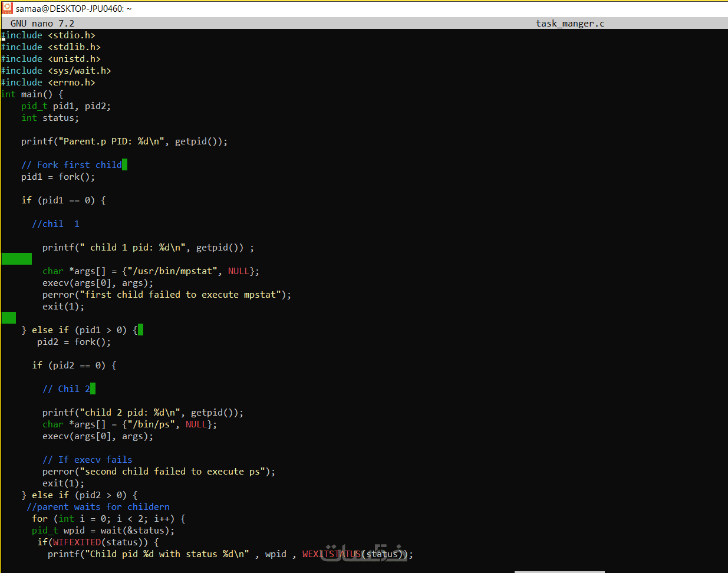728x573 pixels.
Task: Click the pid2 = fork(); line
Action: point(74,342)
